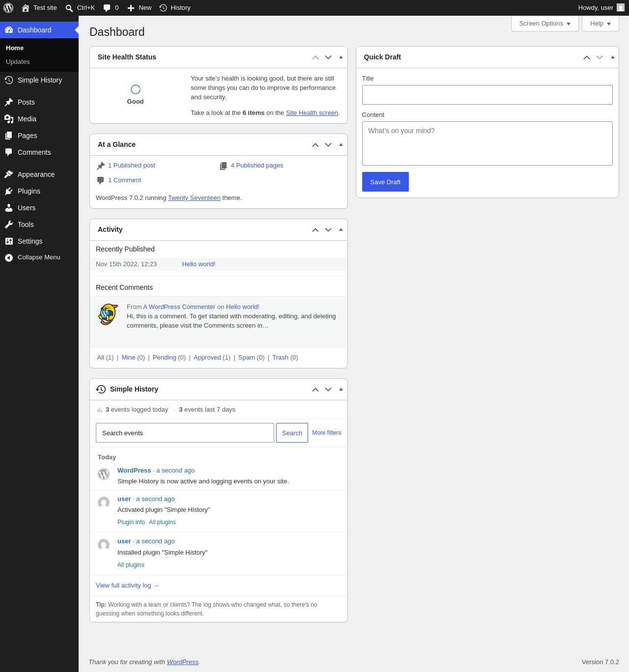Viewport: 629px width, 672px height.
Task: Open the WordPress logo menu in admin bar
Action: [x=8, y=8]
